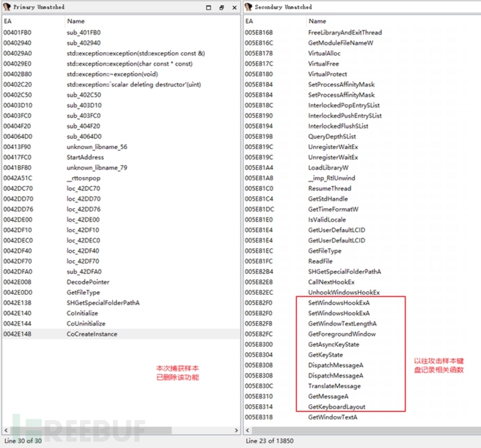Select the sub_402940 row

121,43
